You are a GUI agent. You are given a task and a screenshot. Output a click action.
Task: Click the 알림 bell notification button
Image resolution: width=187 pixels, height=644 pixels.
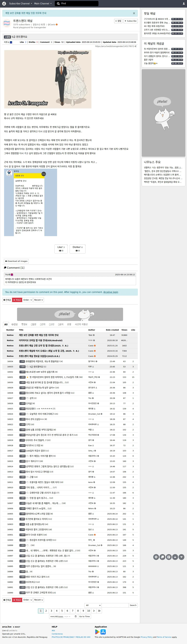[x=118, y=21]
